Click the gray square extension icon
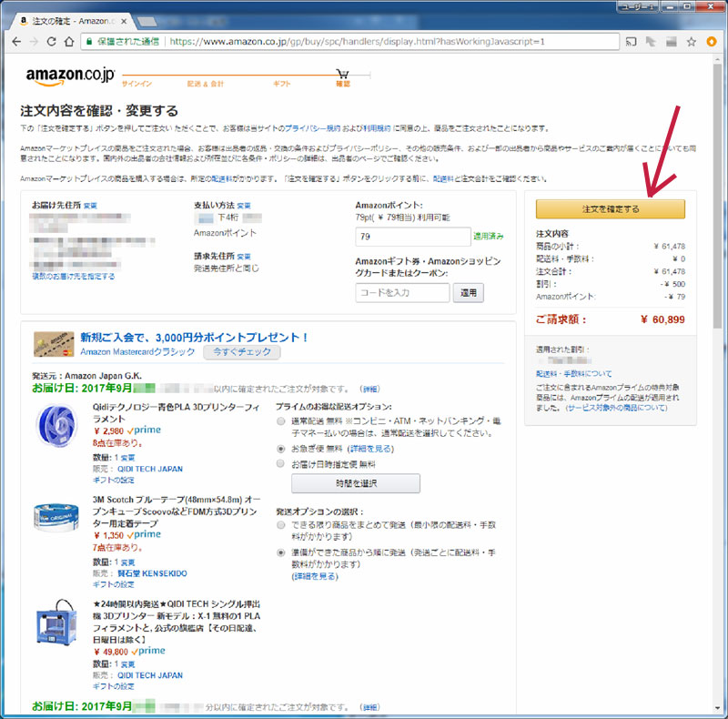Screen dimensions: 728x719 click(672, 42)
